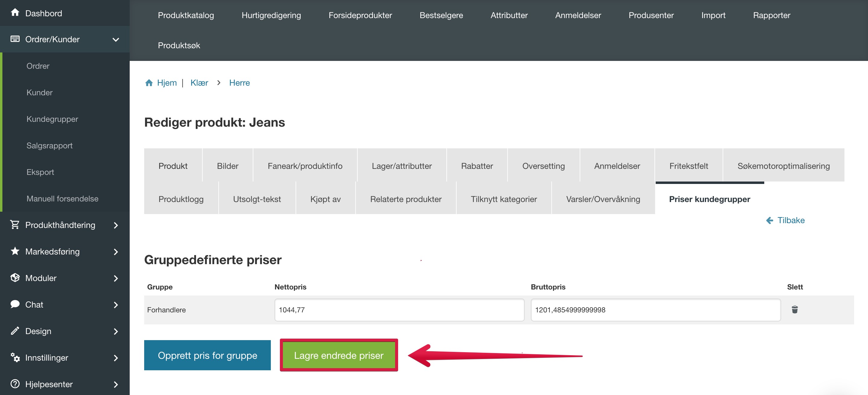Viewport: 868px width, 395px height.
Task: Click the Hjelpesenter question mark icon
Action: [15, 384]
